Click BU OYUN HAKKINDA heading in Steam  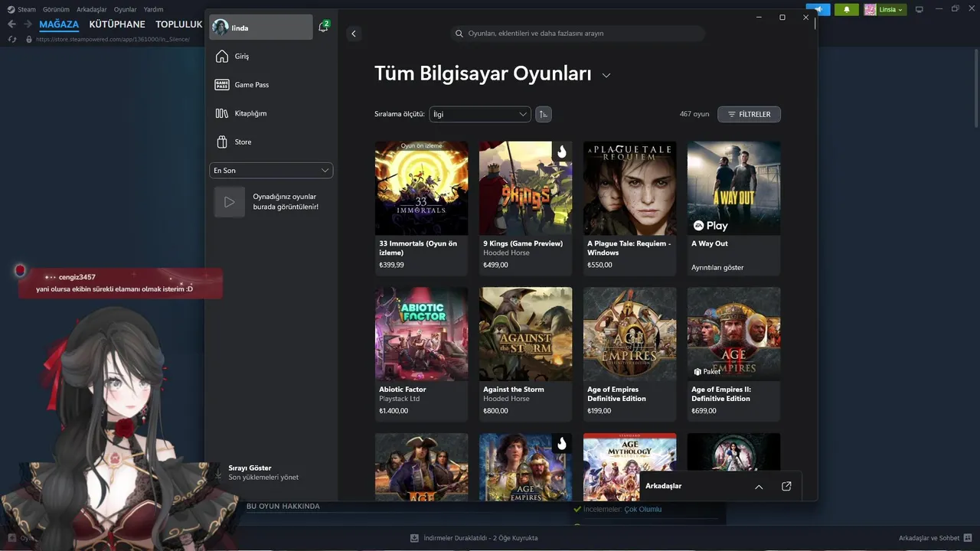click(283, 507)
